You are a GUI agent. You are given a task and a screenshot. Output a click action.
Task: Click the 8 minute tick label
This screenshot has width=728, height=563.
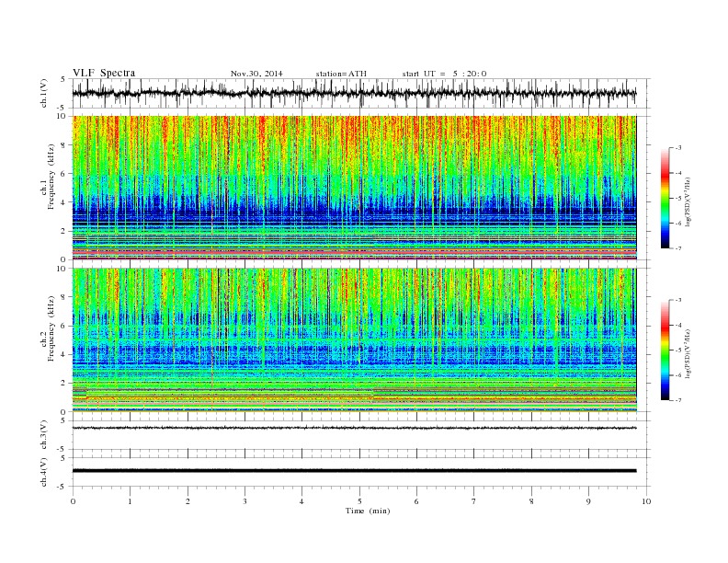531,501
